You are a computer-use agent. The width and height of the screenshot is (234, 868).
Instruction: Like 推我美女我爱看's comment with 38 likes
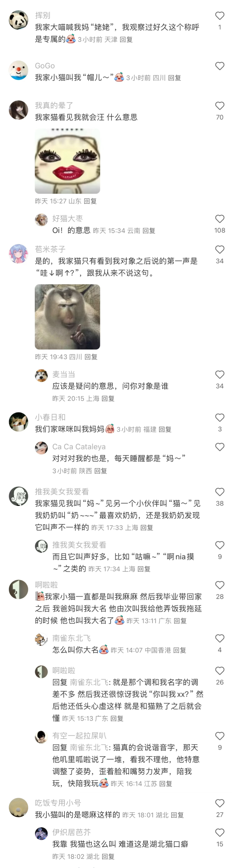(219, 492)
